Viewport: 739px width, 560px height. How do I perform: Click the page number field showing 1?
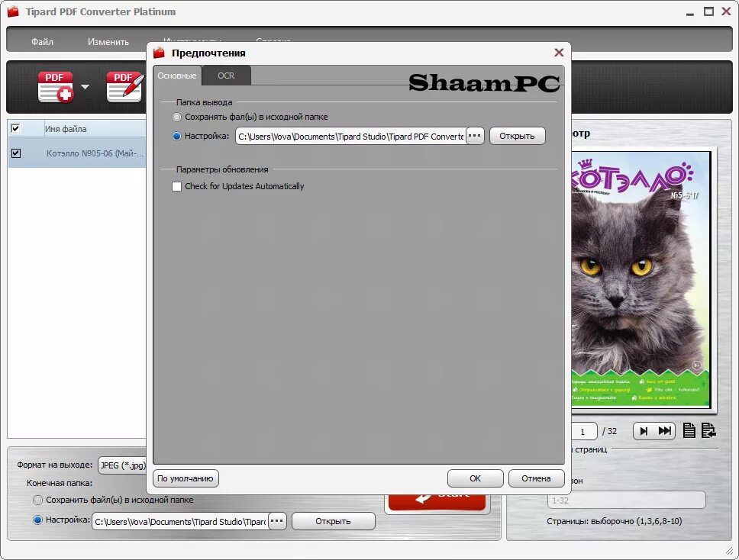coord(583,431)
